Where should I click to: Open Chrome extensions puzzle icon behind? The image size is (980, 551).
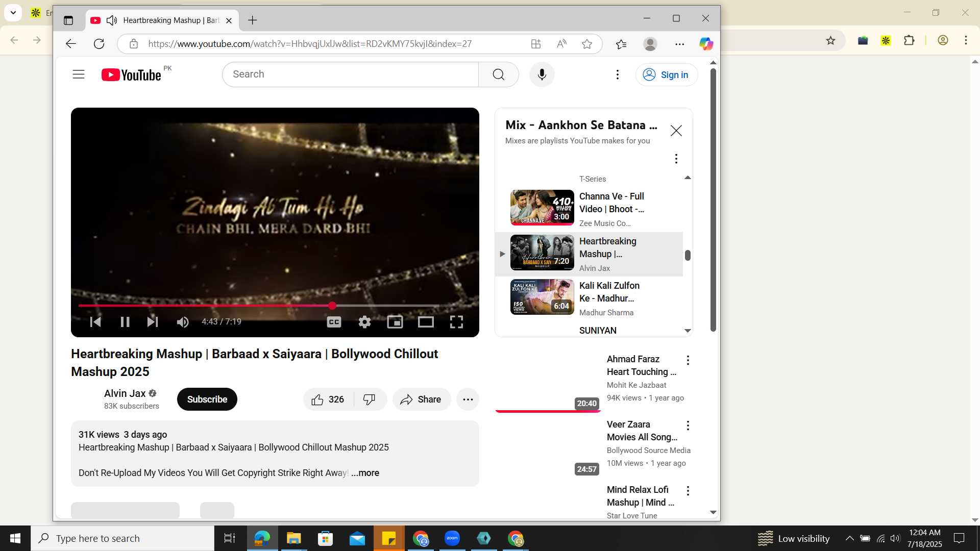(909, 40)
